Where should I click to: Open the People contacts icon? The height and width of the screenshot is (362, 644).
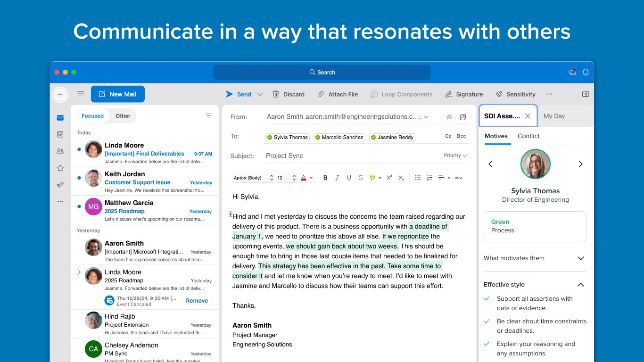click(60, 151)
